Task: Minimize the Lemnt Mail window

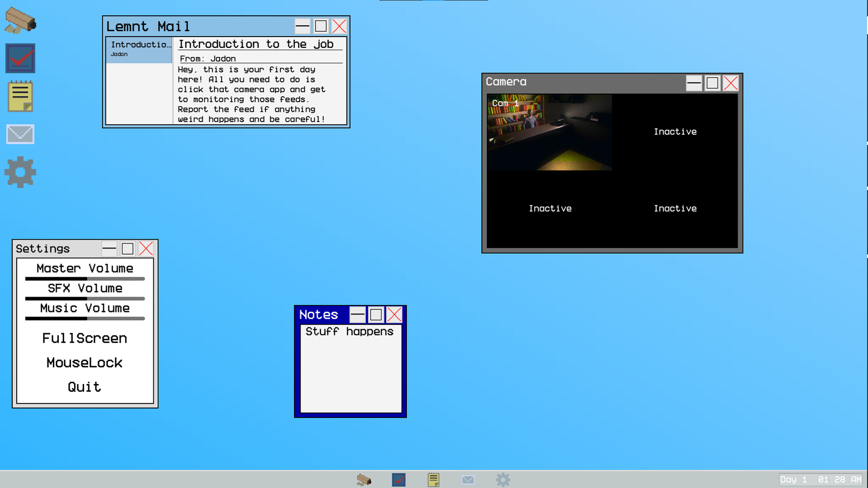Action: point(302,26)
